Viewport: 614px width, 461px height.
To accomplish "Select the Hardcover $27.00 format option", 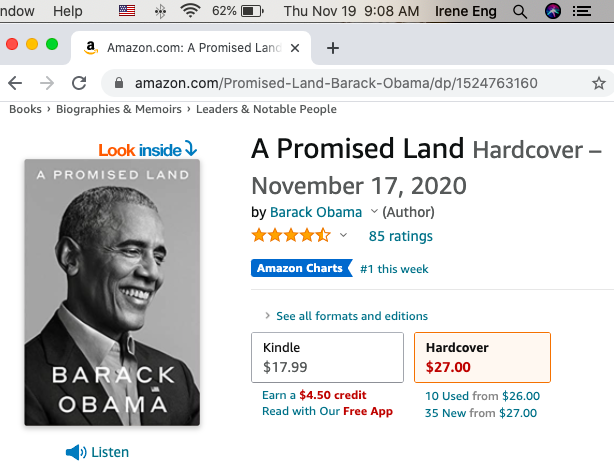I will pos(481,357).
